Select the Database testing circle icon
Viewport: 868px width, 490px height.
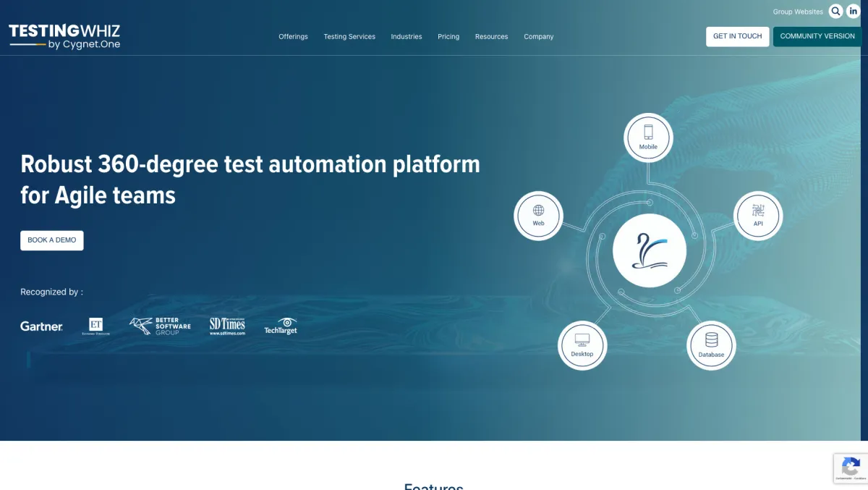click(x=711, y=345)
